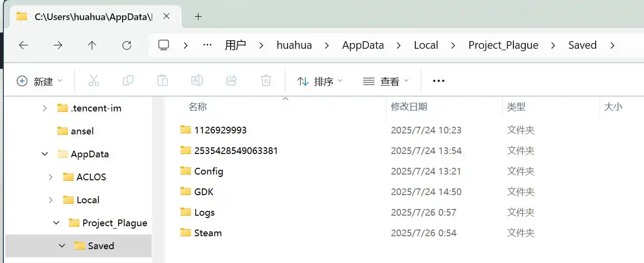Expand ACLOS in the navigation tree
644x263 pixels.
point(51,177)
